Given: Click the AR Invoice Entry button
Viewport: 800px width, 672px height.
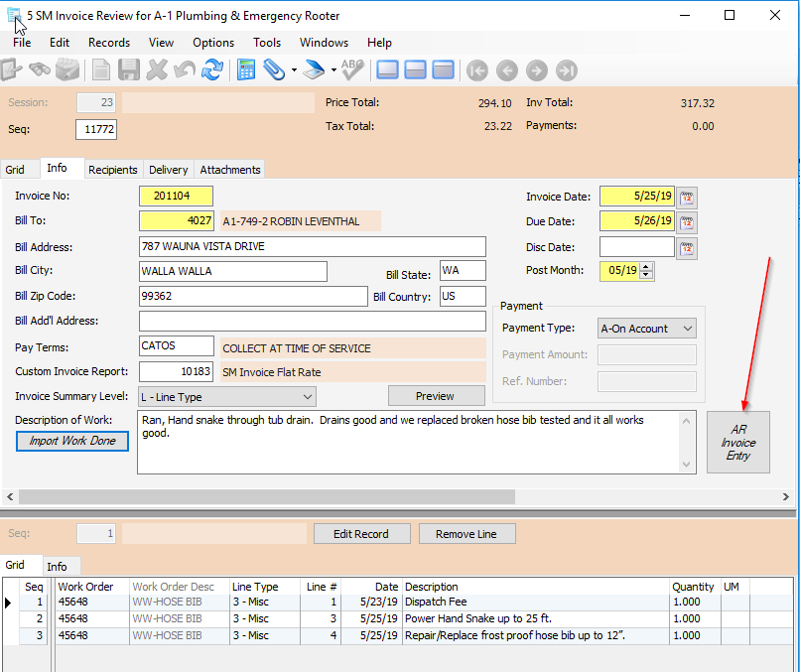Looking at the screenshot, I should pos(737,443).
